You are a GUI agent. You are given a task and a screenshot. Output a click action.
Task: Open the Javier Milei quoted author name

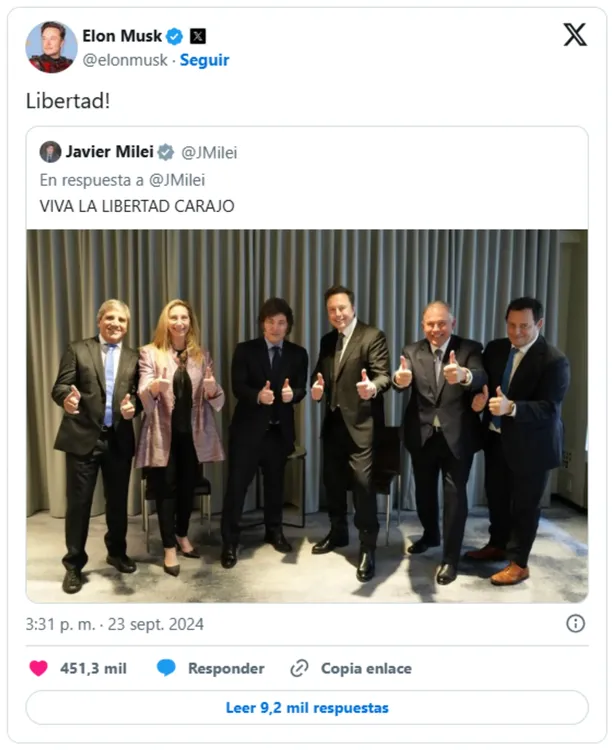coord(110,152)
